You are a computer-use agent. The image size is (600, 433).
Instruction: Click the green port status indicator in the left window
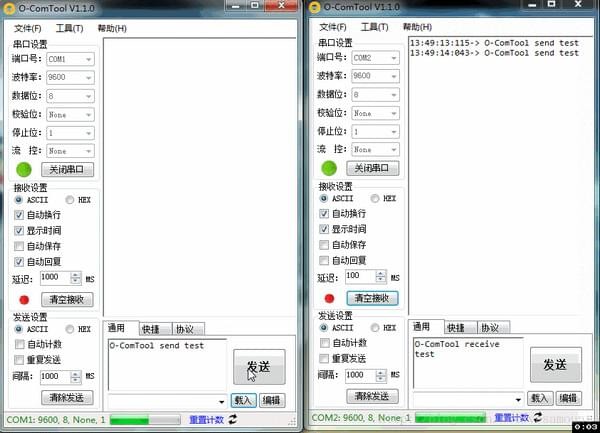click(24, 169)
